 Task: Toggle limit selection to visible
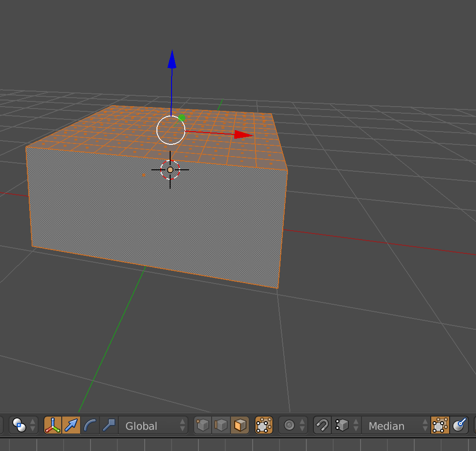(x=263, y=425)
